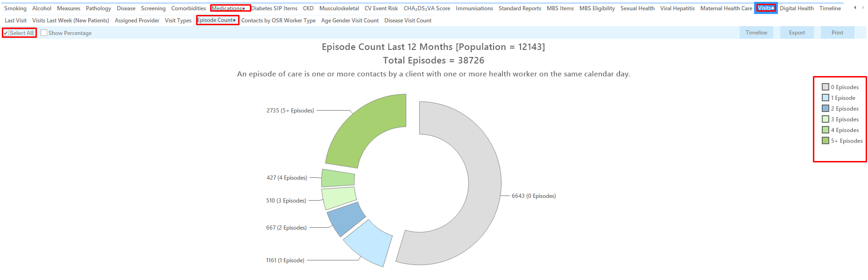Toggle the 4 Episodes legend box
The height and width of the screenshot is (280, 868).
pos(826,130)
